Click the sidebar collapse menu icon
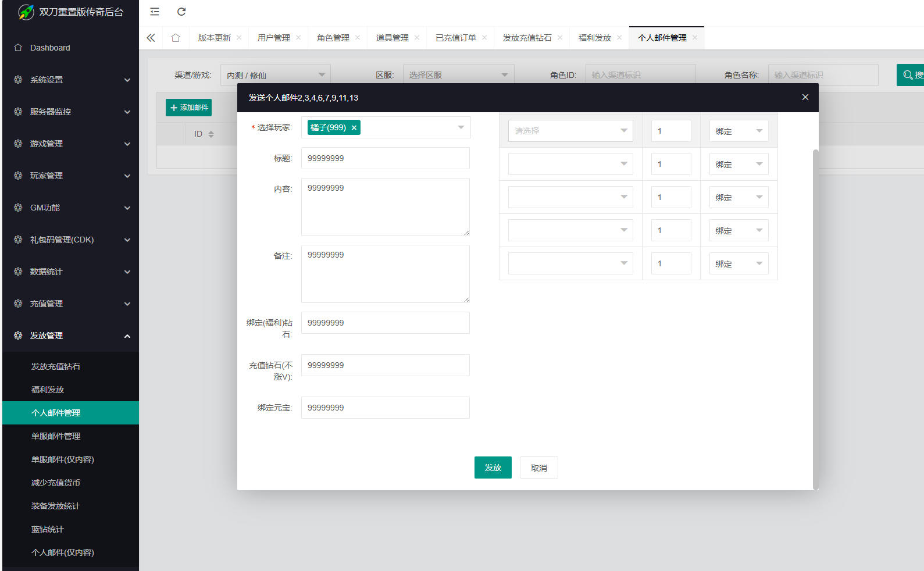Viewport: 924px width, 571px height. 155,12
